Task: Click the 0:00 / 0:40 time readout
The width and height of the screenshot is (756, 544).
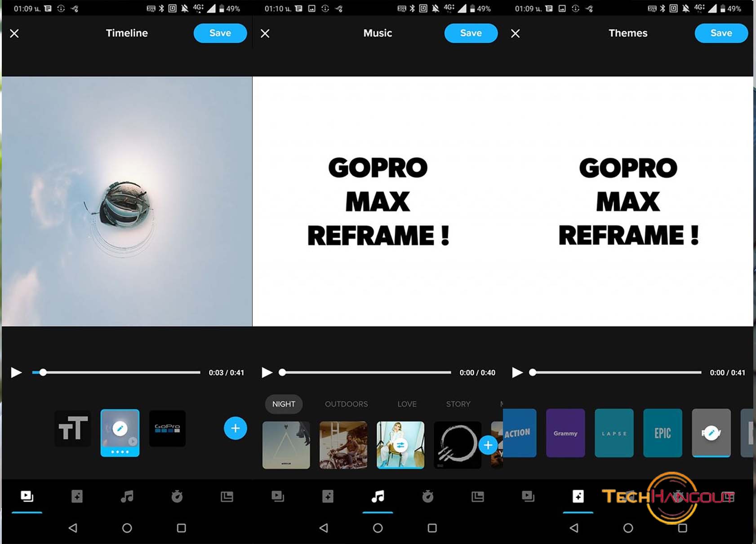Action: pos(477,373)
